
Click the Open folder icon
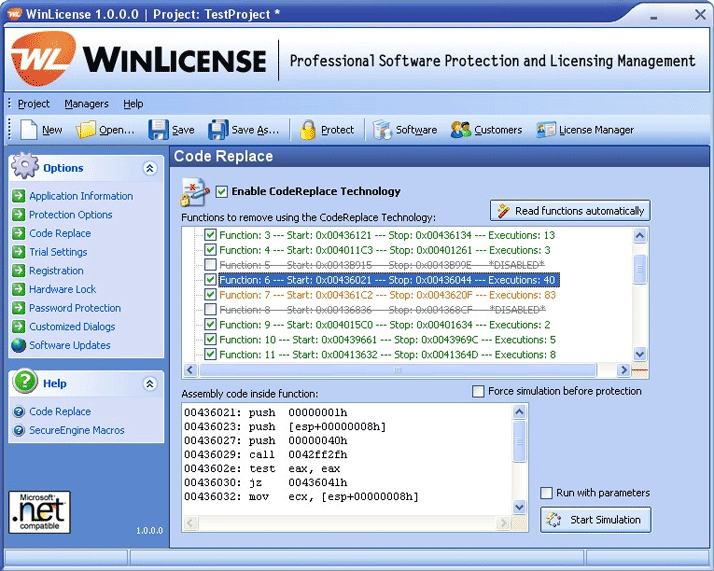(86, 130)
